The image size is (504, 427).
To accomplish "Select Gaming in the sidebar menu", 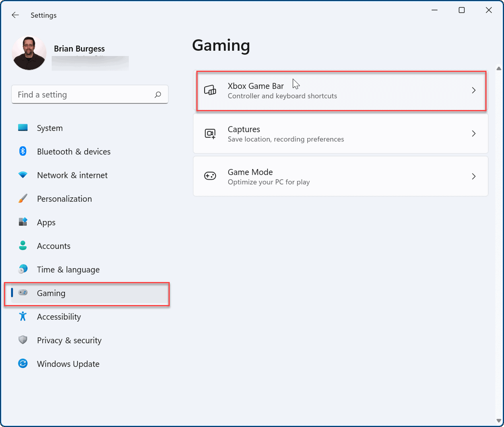I will (51, 293).
